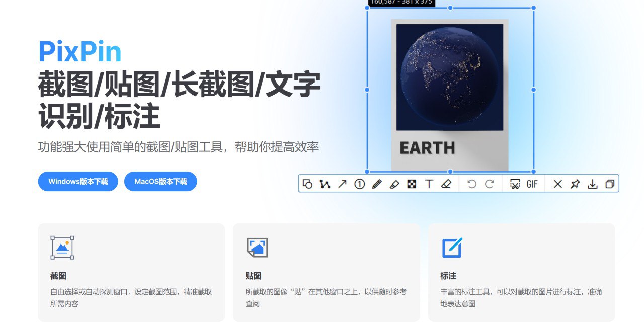Click the 截图 card heading
The image size is (644, 326).
[x=58, y=276]
